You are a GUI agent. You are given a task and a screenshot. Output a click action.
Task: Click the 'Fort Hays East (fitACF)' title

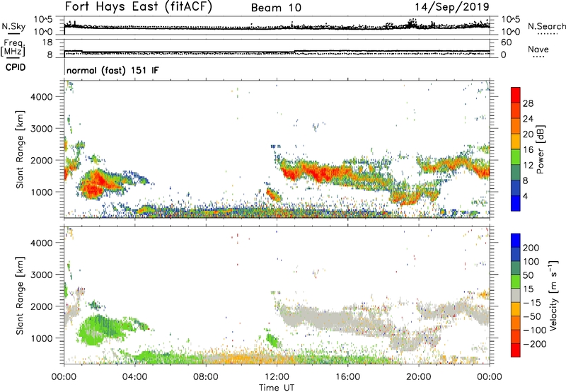[x=139, y=7]
